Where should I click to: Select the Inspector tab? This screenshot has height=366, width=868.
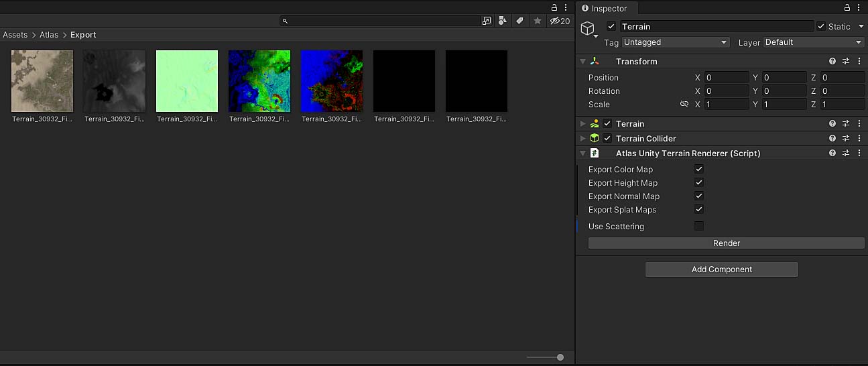click(607, 9)
